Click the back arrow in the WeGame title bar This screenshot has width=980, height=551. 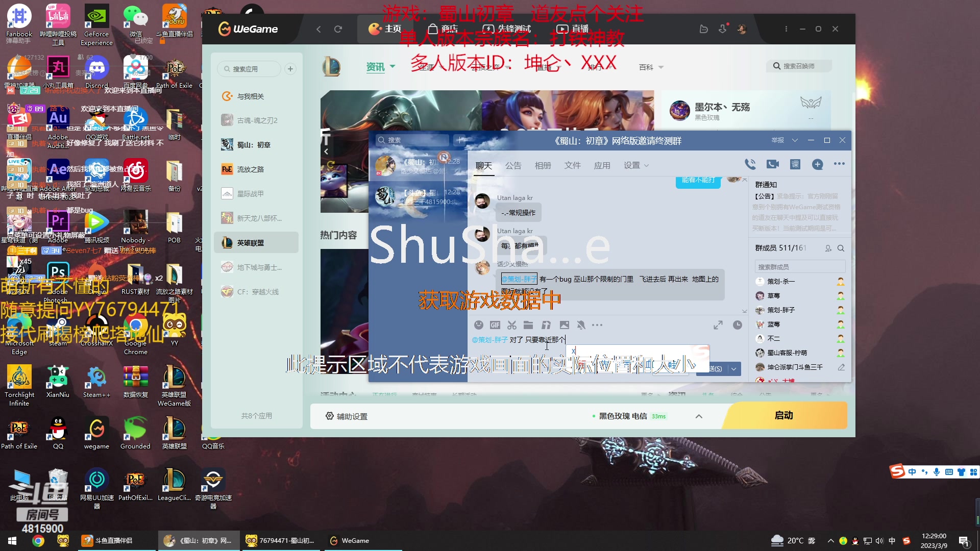coord(318,29)
